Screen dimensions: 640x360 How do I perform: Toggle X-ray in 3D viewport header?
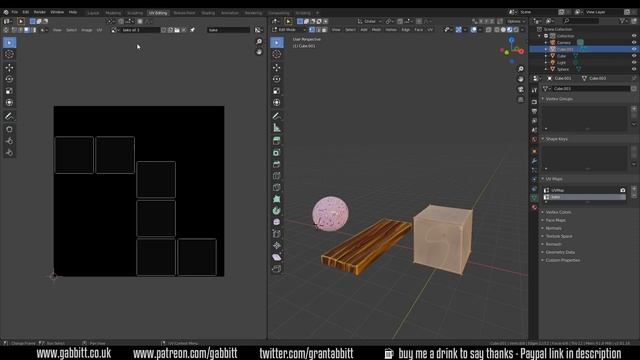point(489,30)
